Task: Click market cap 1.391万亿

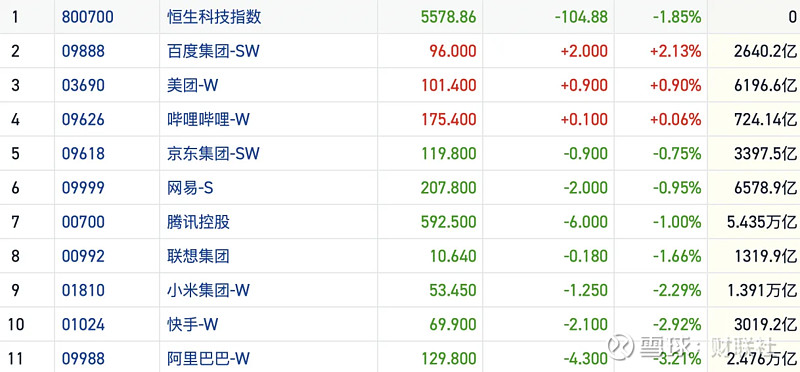Action: coord(762,290)
